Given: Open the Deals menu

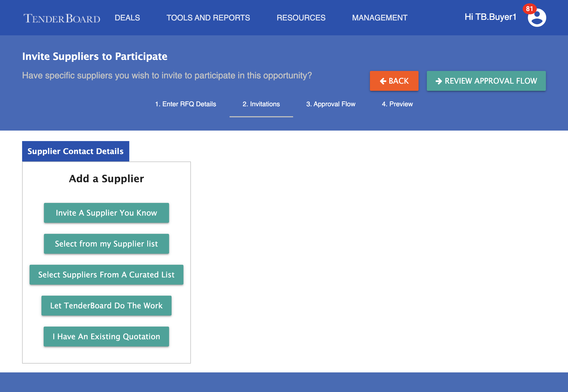Looking at the screenshot, I should [127, 18].
